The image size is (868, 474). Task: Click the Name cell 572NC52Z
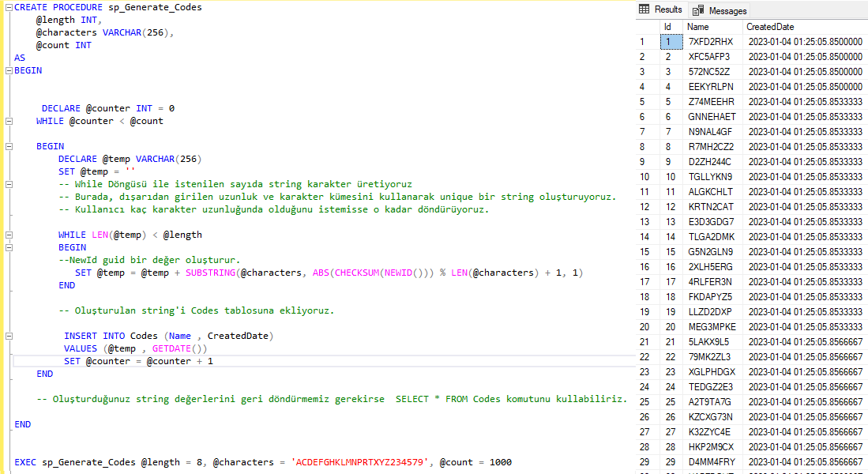point(712,71)
